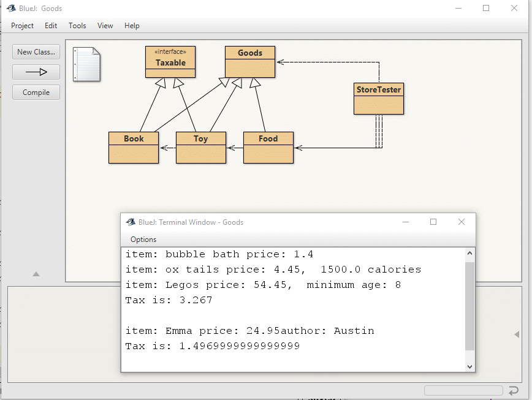Select the Taxable interface class box
The height and width of the screenshot is (400, 532).
coord(170,62)
